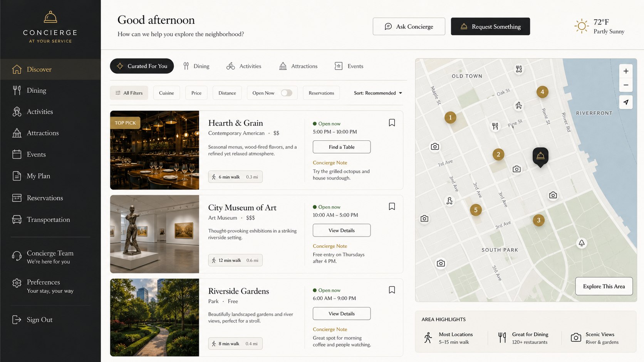Click the concierge bell logo icon
644x362 pixels.
[x=50, y=17]
